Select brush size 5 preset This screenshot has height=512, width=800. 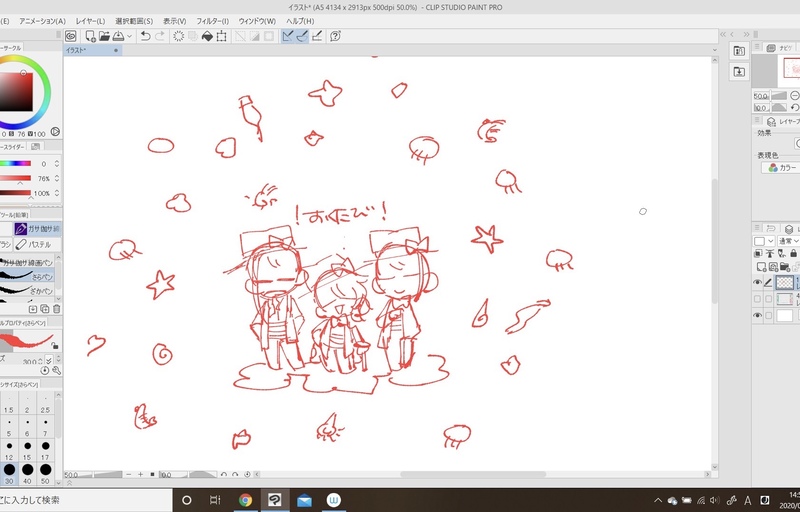click(9, 426)
